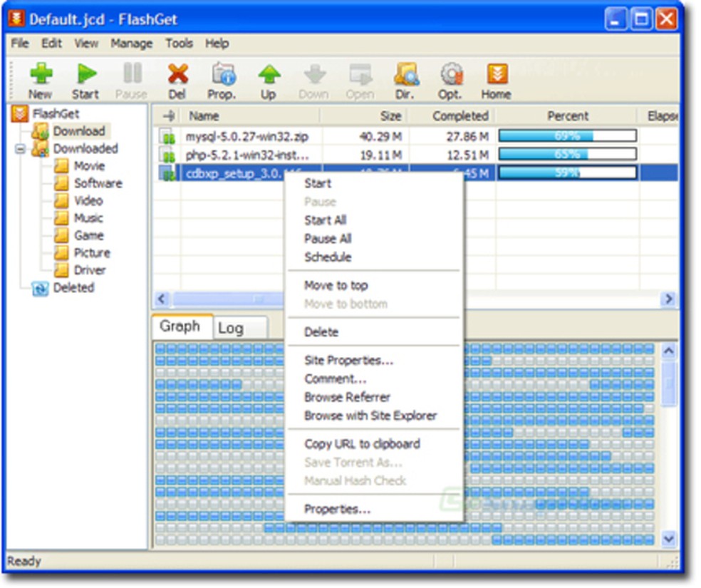The height and width of the screenshot is (588, 701).
Task: Click the Pause toolbar icon
Action: [133, 73]
